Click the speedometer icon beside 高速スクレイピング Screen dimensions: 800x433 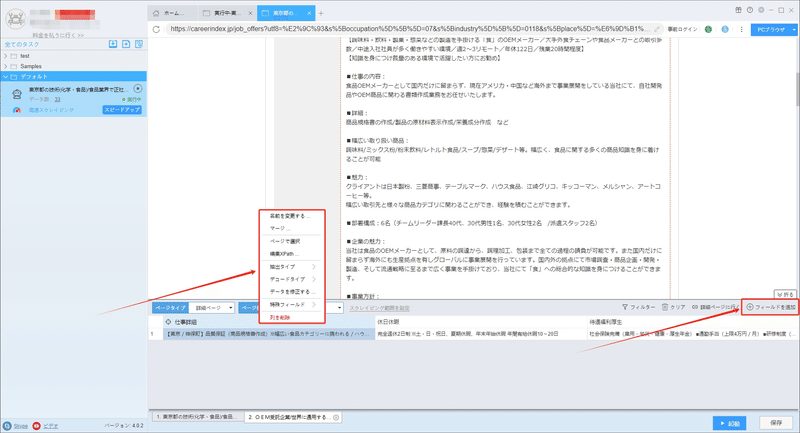17,110
